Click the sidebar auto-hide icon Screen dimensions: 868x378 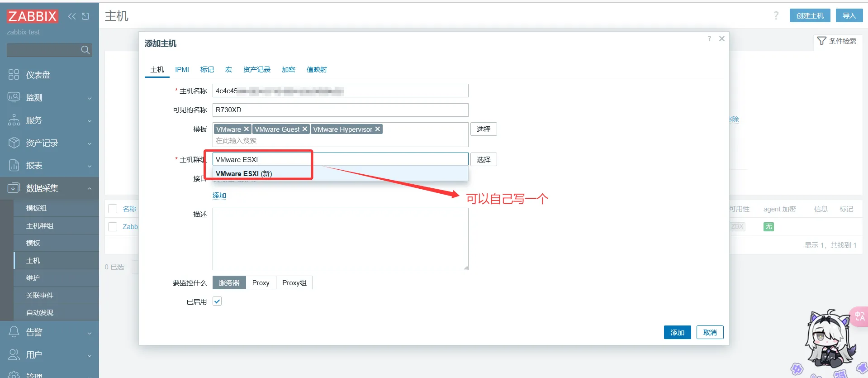click(x=85, y=16)
